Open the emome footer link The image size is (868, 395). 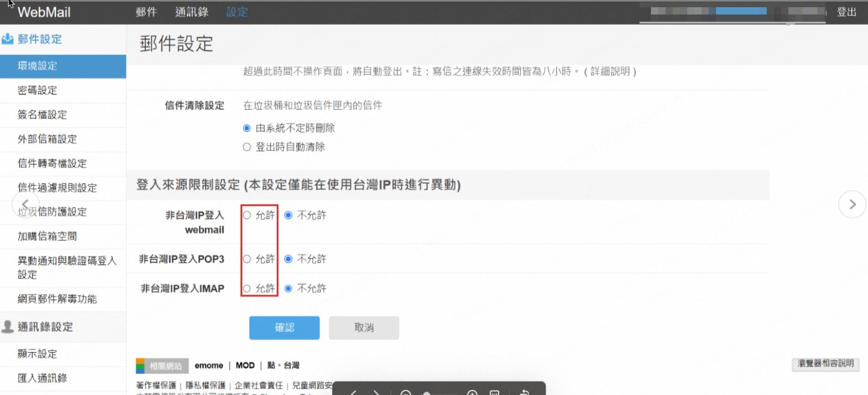click(209, 365)
